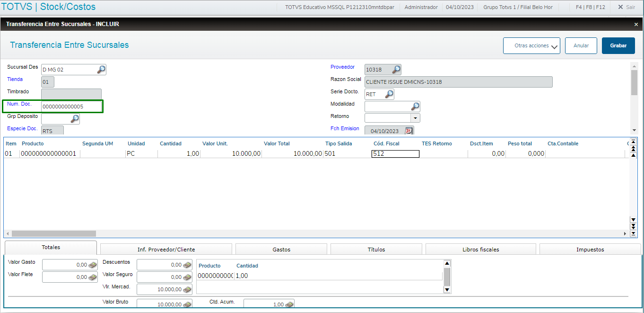Page down in items grid (double arrow)
This screenshot has width=644, height=313.
click(x=634, y=226)
